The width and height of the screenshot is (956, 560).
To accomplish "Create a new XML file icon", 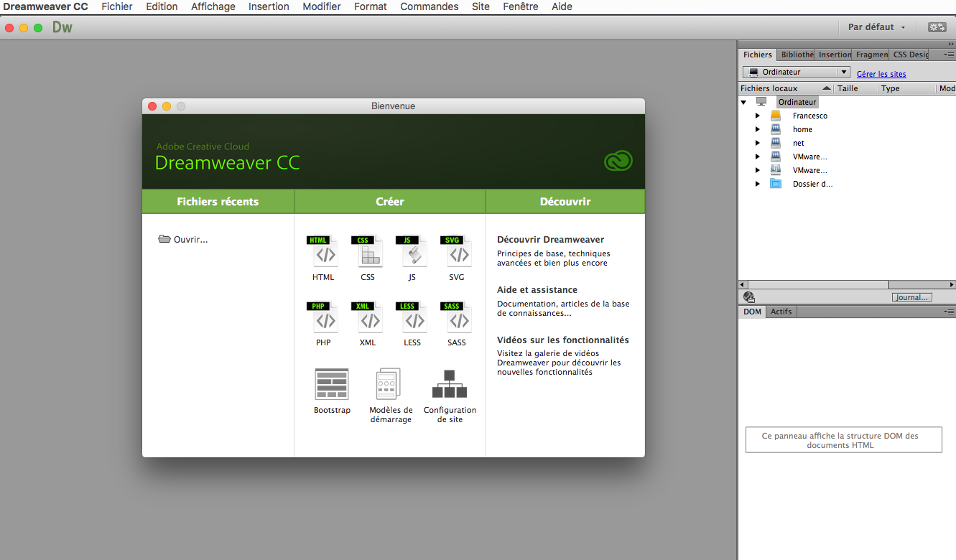I will click(367, 317).
